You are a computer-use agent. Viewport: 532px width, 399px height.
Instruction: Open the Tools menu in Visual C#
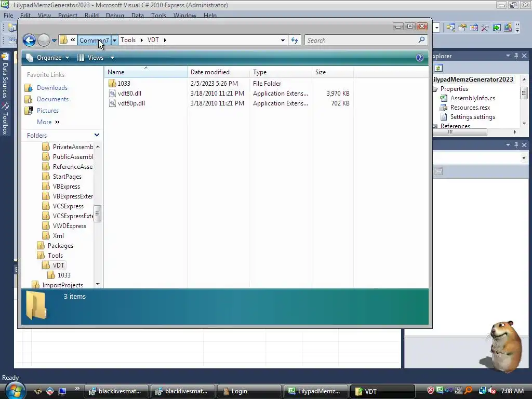[159, 15]
